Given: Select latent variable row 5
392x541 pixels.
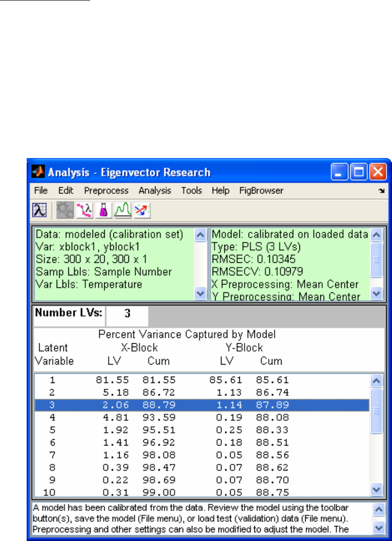Looking at the screenshot, I should pos(202,430).
